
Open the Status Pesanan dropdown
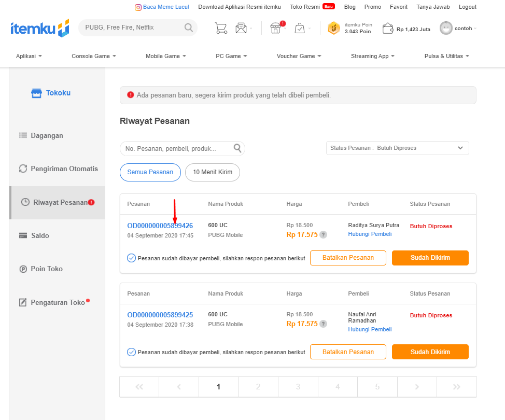tap(397, 148)
